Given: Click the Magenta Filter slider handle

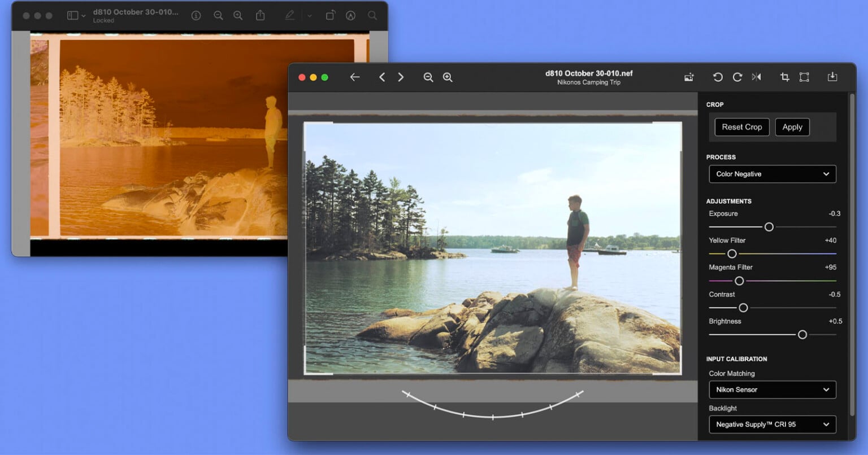Looking at the screenshot, I should [x=739, y=281].
